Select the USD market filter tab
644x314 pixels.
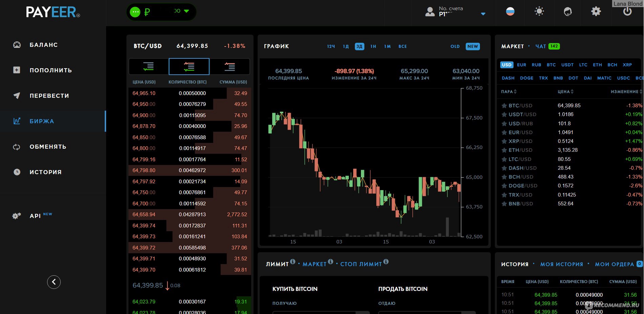pyautogui.click(x=507, y=65)
